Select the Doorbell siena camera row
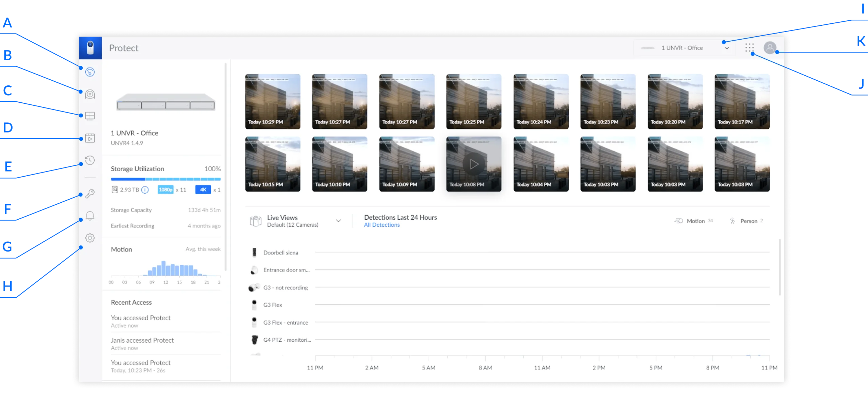The height and width of the screenshot is (401, 868). pyautogui.click(x=509, y=253)
